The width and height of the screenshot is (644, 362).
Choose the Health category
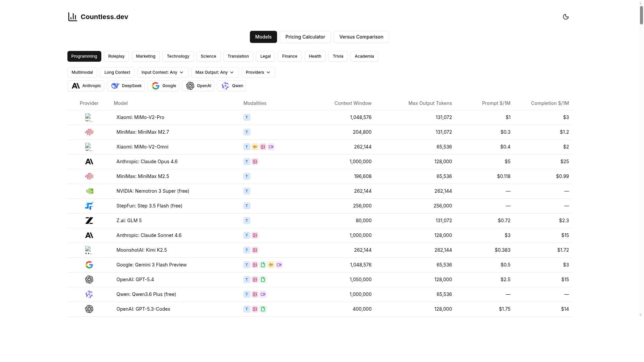pos(315,56)
